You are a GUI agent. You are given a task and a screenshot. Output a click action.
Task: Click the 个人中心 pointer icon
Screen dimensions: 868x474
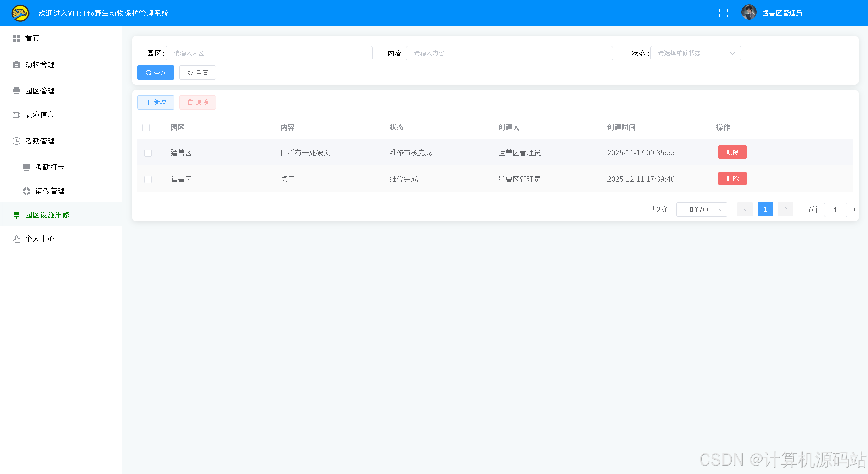coord(16,239)
